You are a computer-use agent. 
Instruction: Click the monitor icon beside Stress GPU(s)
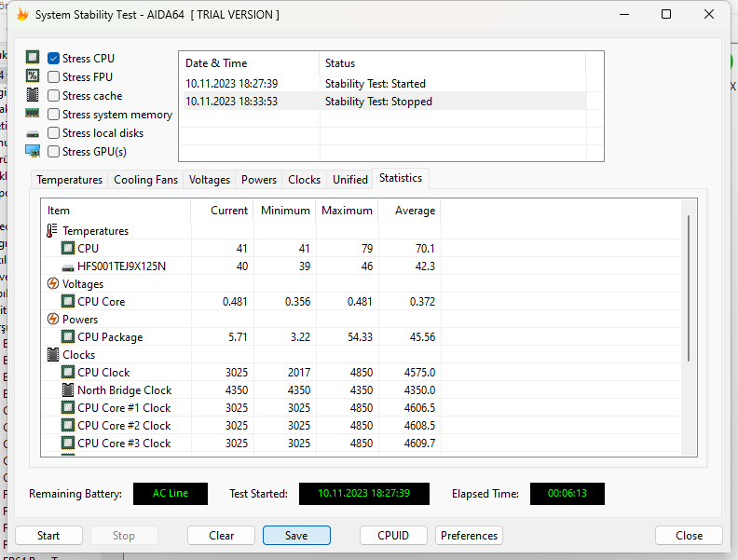coord(33,151)
